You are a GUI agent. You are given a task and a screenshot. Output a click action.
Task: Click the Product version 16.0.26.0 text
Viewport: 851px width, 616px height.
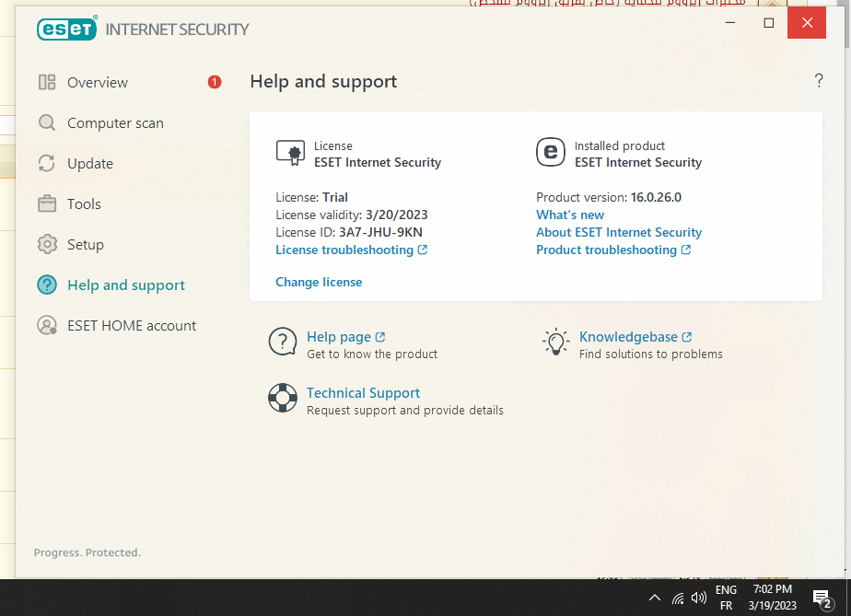pyautogui.click(x=609, y=198)
